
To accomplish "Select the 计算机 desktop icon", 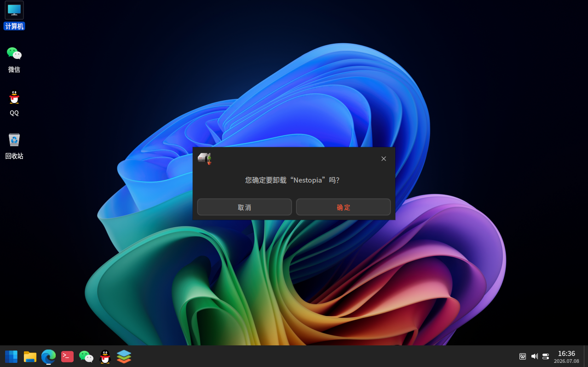I will [x=14, y=16].
